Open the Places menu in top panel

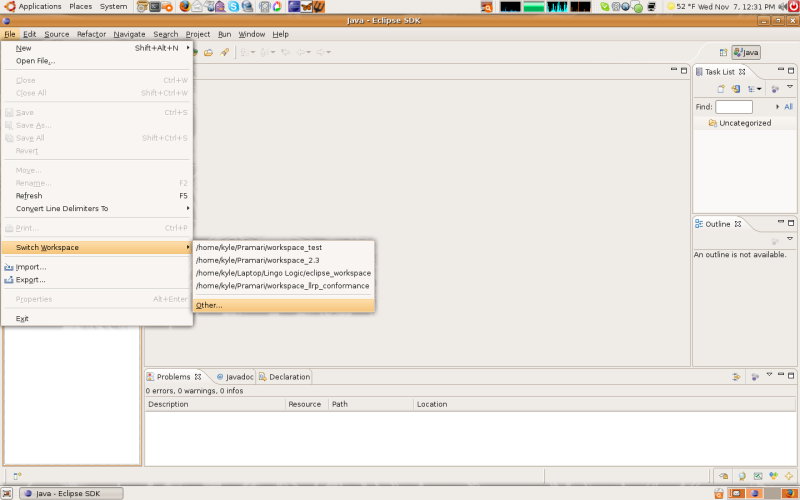click(81, 7)
